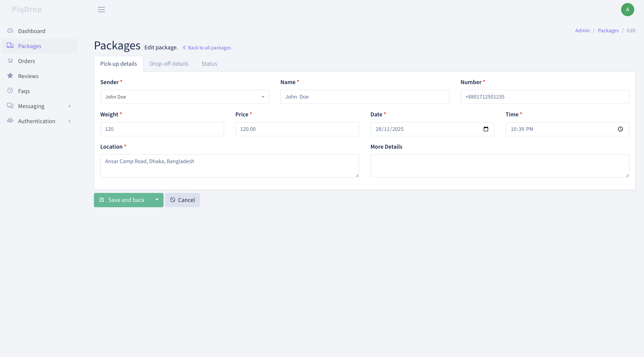644x357 pixels.
Task: Click the PiqDrop logo
Action: (x=27, y=9)
